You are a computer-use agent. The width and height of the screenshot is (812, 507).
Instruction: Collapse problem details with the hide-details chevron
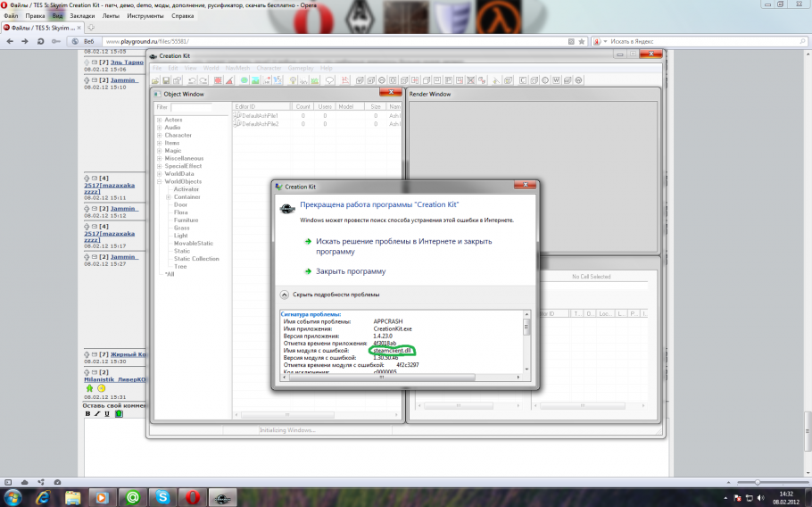tap(284, 294)
